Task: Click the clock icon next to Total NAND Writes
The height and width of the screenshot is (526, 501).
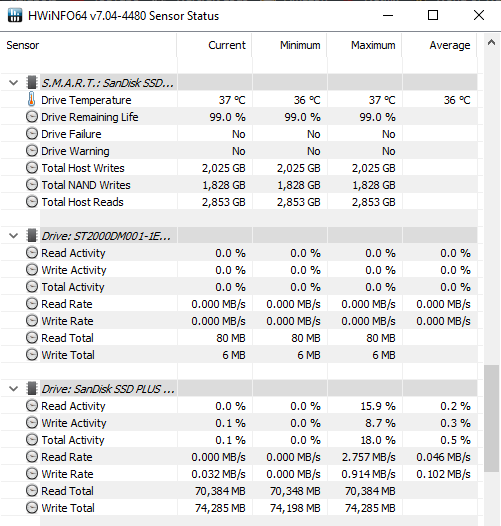Action: 32,185
